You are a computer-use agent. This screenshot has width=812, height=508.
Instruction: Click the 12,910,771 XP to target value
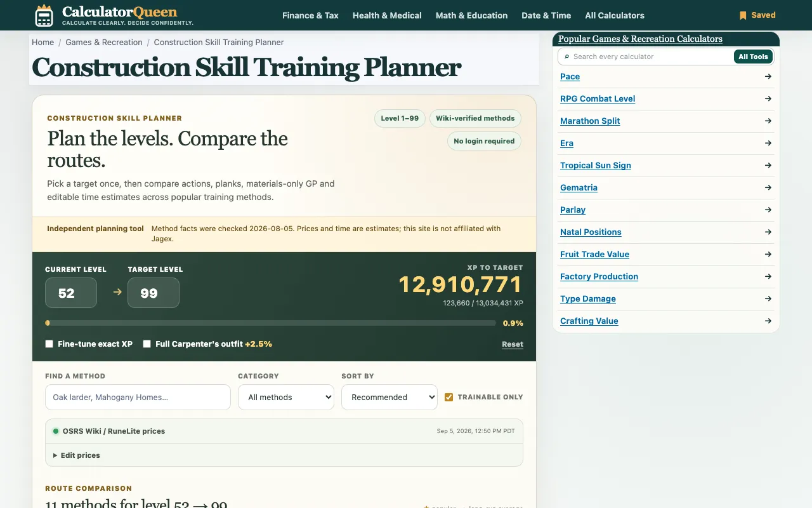(x=461, y=284)
